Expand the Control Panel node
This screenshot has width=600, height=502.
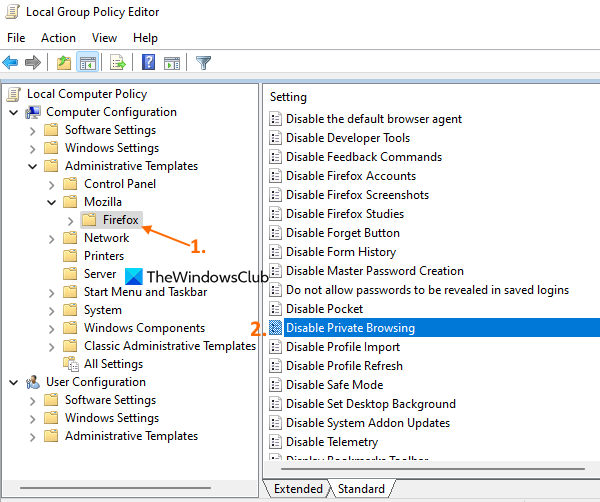(x=52, y=185)
